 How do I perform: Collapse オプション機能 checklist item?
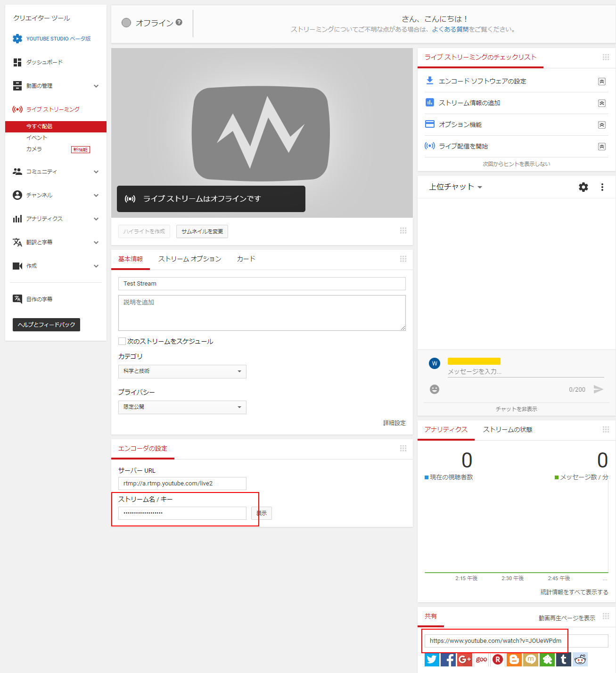click(x=602, y=125)
